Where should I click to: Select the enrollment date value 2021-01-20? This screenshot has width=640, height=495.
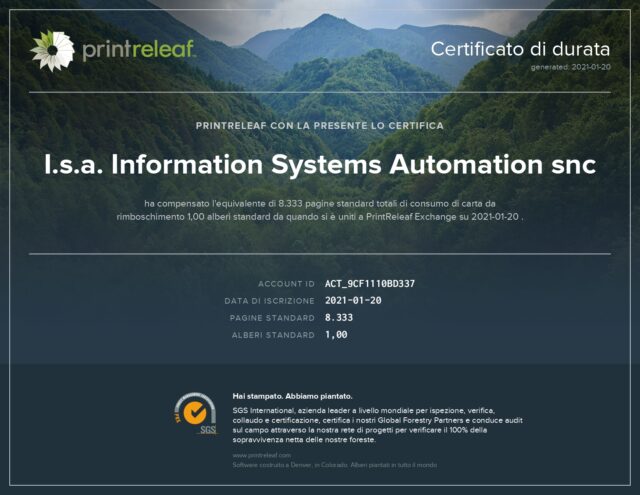pos(353,301)
